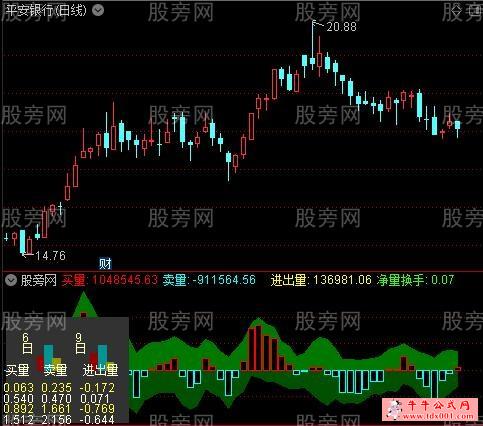Click the 财 financial marker icon
Screen dimensions: 483x426
coord(105,264)
